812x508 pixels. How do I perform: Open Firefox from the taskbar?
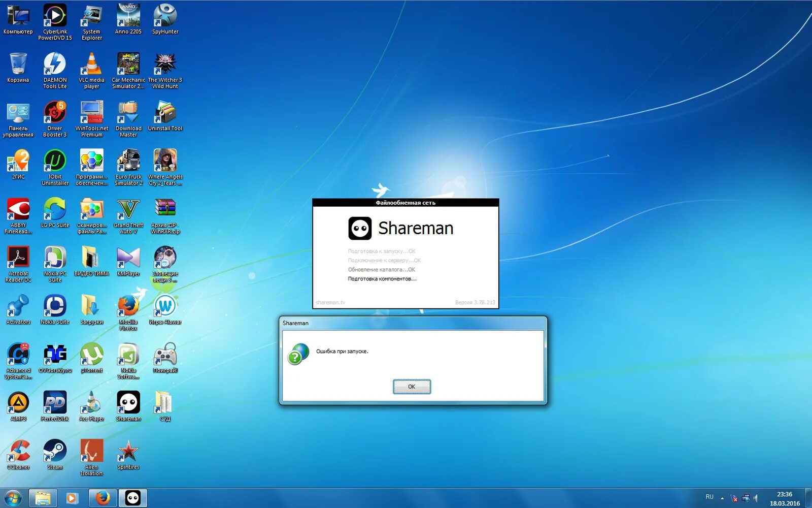click(x=103, y=498)
